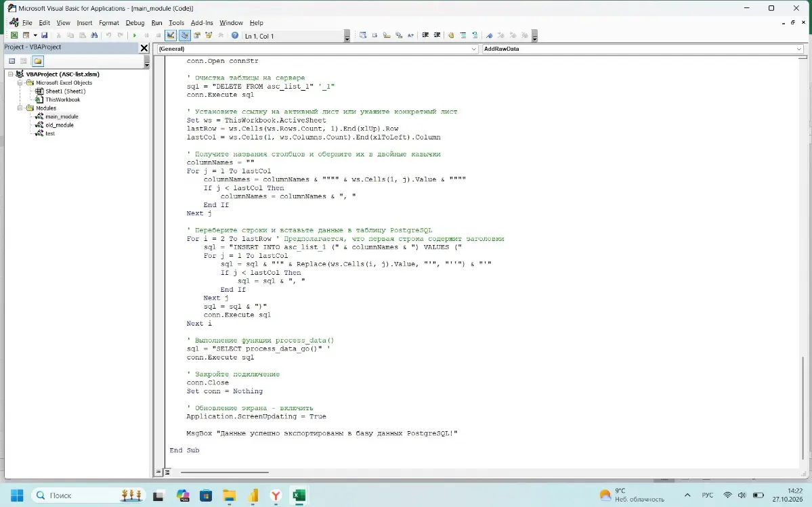812x507 pixels.
Task: Click the Insert UserForm toolbar icon
Action: click(x=26, y=35)
